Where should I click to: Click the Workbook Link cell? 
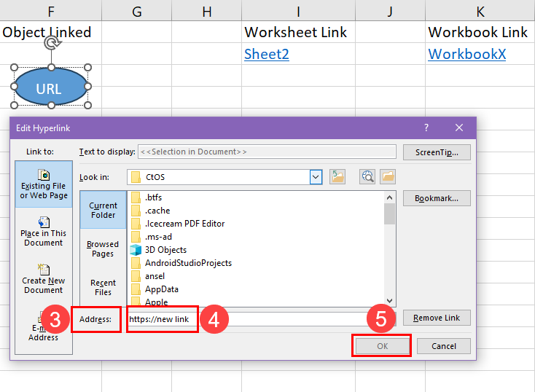pyautogui.click(x=480, y=32)
